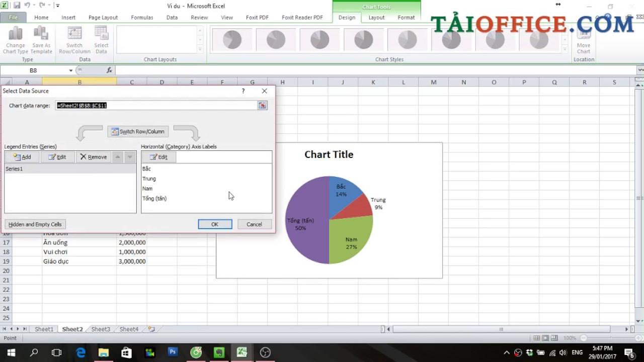
Task: Expand the Name Box dropdown
Action: (70, 70)
